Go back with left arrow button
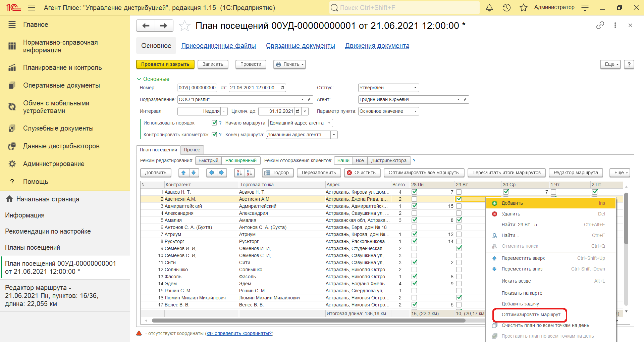644x342 pixels. pyautogui.click(x=146, y=26)
